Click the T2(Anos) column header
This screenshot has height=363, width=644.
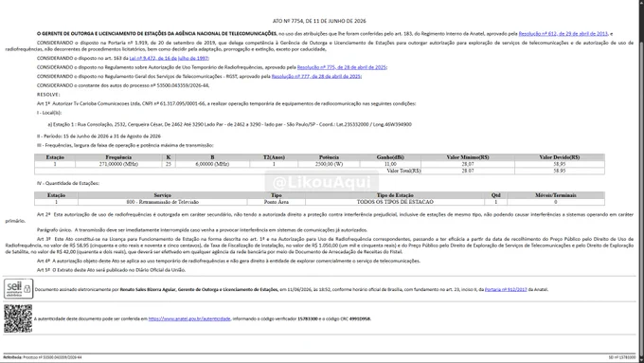click(x=274, y=157)
